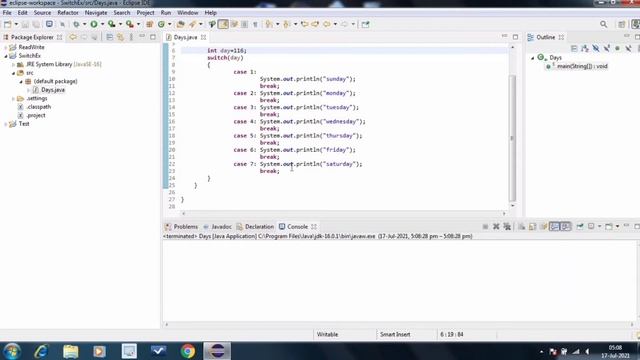Click the External Tools run icon

pyautogui.click(x=129, y=24)
